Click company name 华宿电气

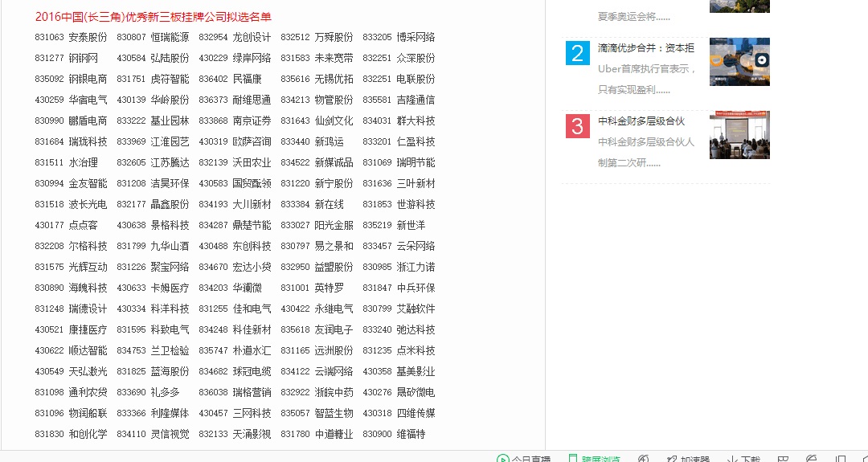click(x=88, y=100)
